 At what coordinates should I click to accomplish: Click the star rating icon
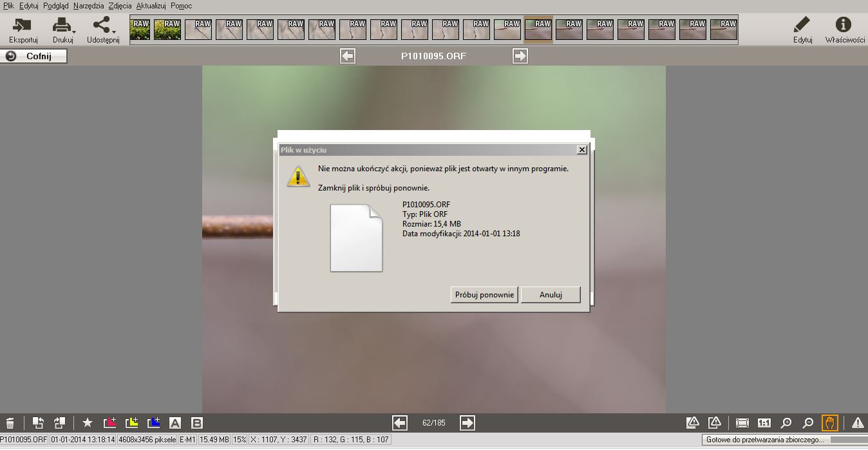coord(88,423)
